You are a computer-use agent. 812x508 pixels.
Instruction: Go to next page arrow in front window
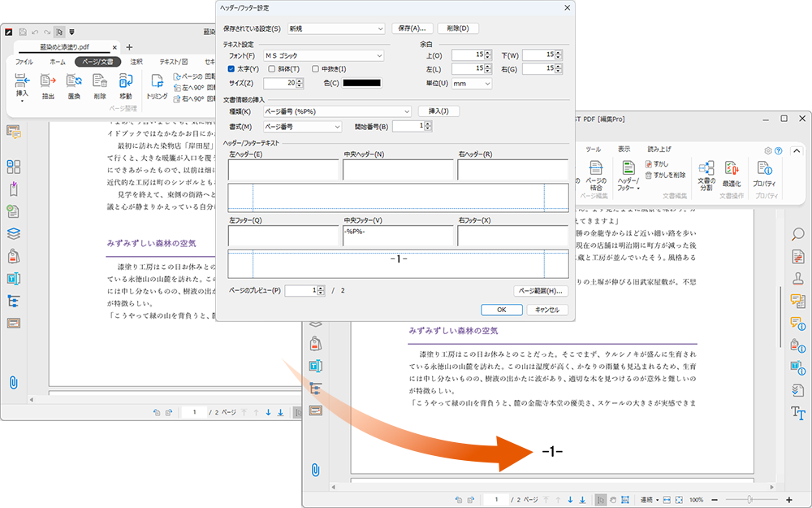click(x=570, y=500)
